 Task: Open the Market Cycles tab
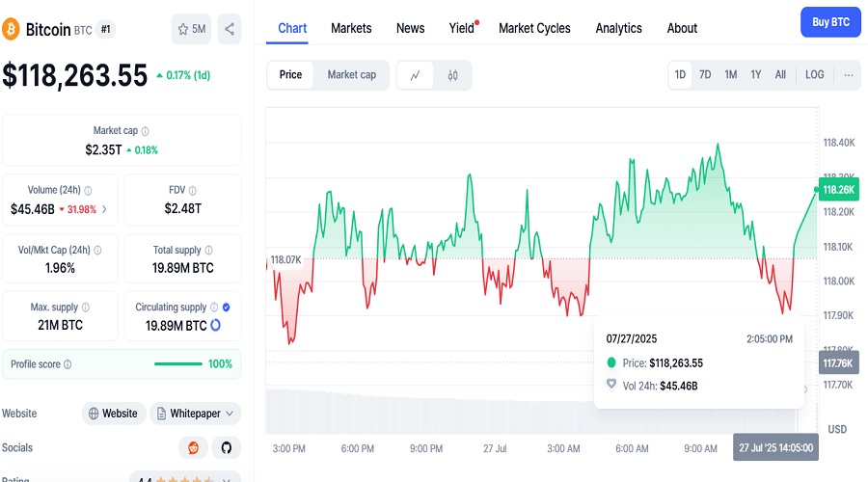534,28
